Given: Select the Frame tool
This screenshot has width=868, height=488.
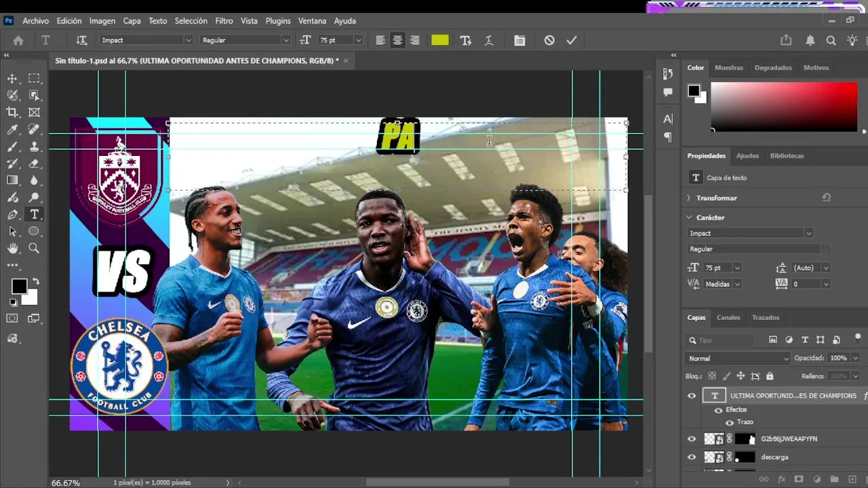Looking at the screenshot, I should click(34, 113).
